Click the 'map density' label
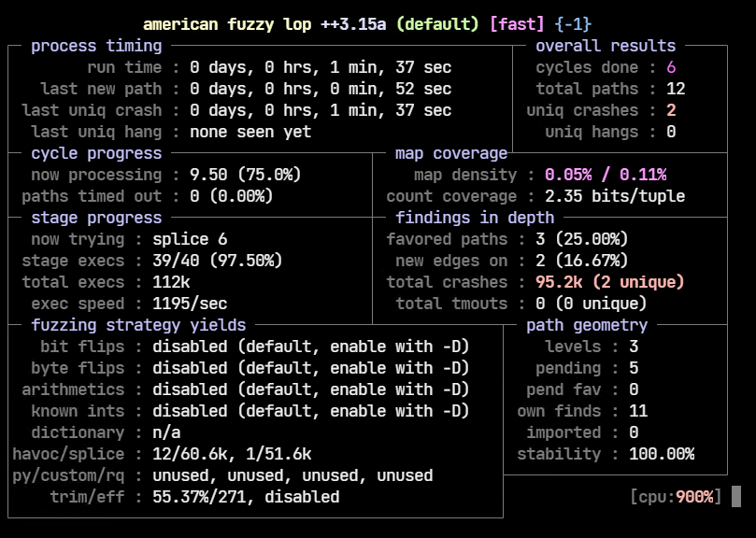756x538 pixels. pos(465,175)
